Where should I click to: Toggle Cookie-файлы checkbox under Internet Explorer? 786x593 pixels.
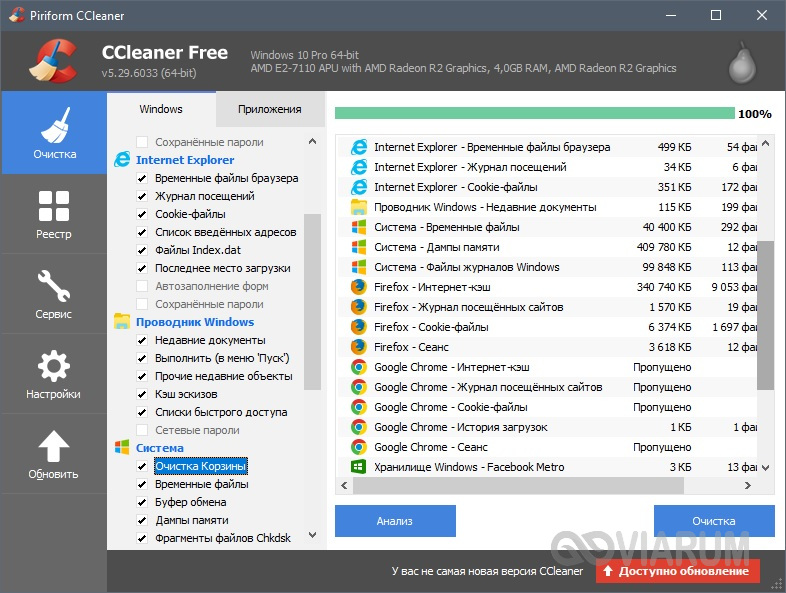[142, 214]
